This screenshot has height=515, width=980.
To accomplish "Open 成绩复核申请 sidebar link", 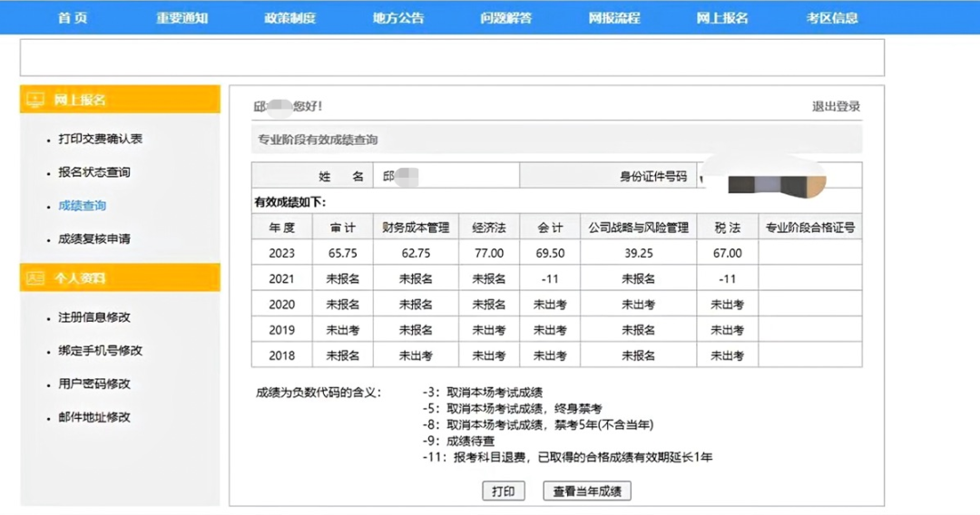I will point(94,238).
